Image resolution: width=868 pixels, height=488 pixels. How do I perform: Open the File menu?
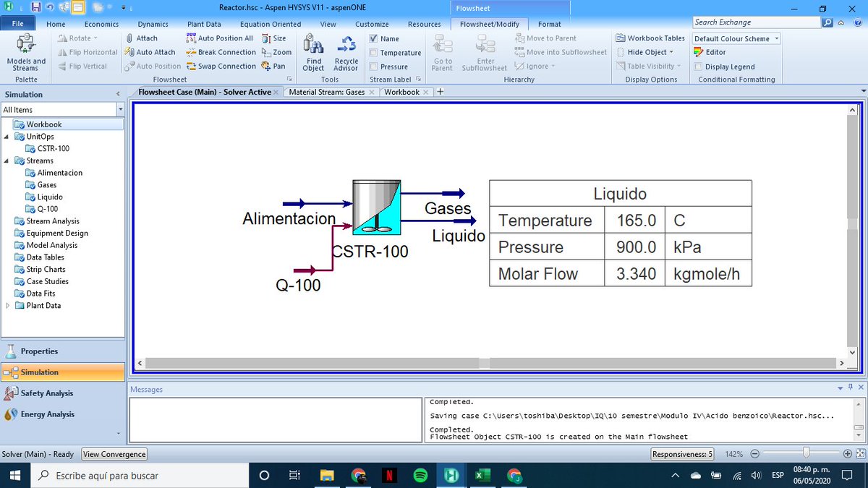coord(18,24)
